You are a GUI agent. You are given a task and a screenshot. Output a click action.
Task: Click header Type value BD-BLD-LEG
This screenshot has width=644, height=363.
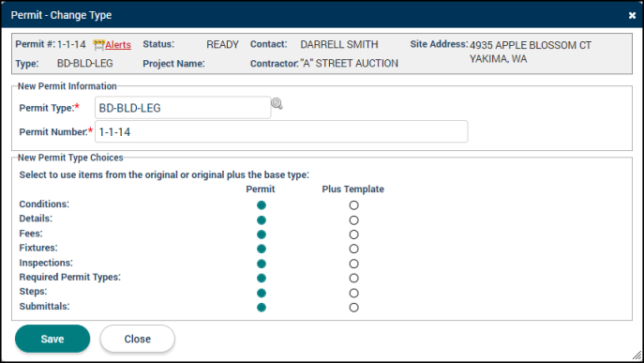(85, 63)
